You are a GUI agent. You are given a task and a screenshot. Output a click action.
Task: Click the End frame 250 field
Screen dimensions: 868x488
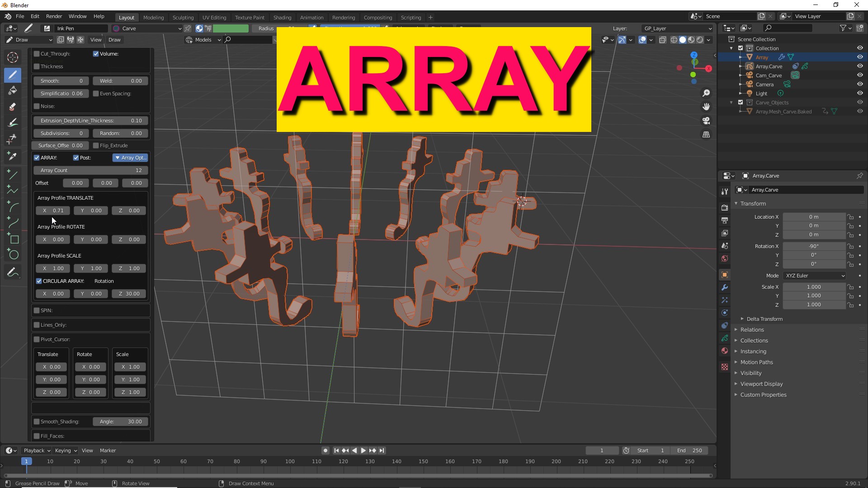click(x=689, y=450)
